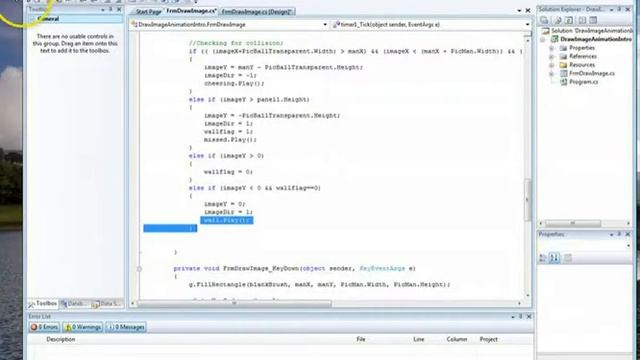Click the Solution node icon in tree
Viewport: 640px width, 360px height.
545,31
